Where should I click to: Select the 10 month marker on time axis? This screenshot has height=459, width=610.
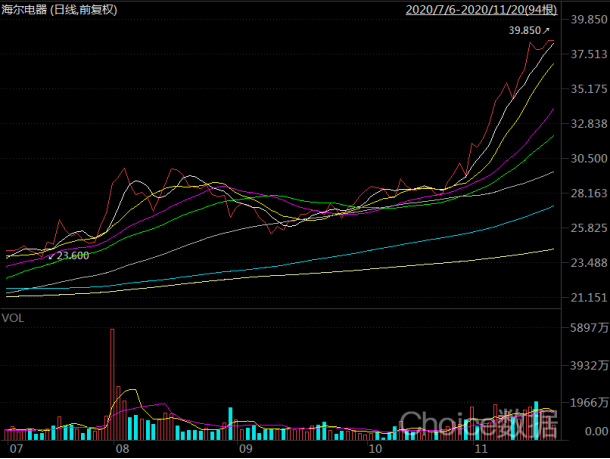[x=375, y=449]
